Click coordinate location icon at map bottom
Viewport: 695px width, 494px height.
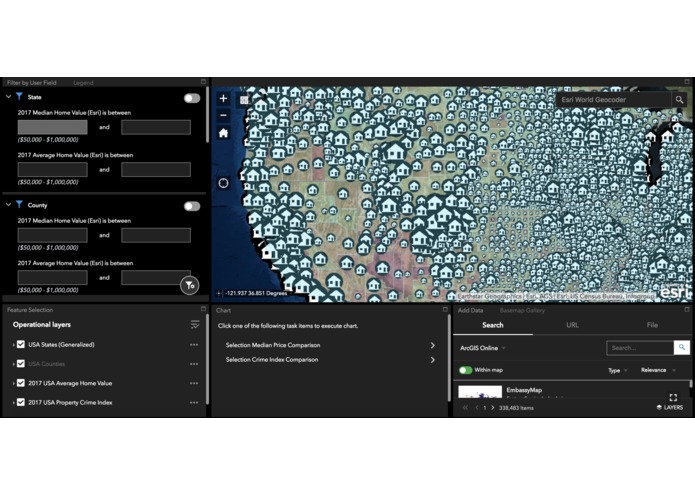click(219, 293)
